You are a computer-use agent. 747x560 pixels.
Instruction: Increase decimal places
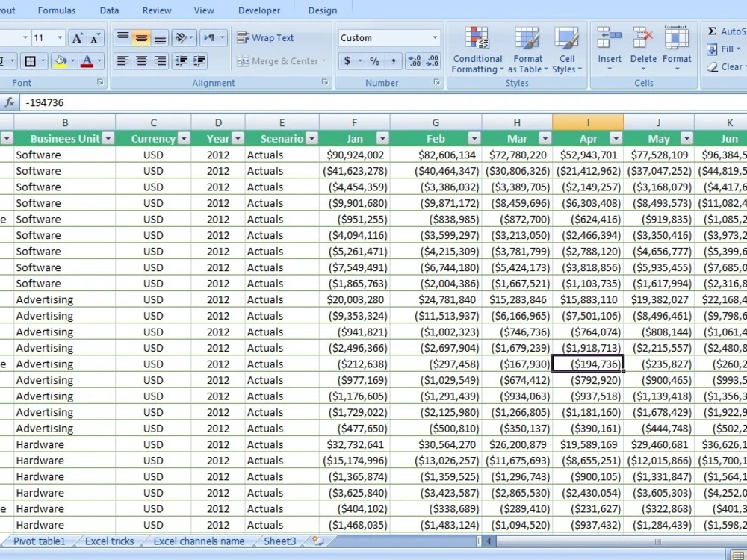tap(414, 61)
